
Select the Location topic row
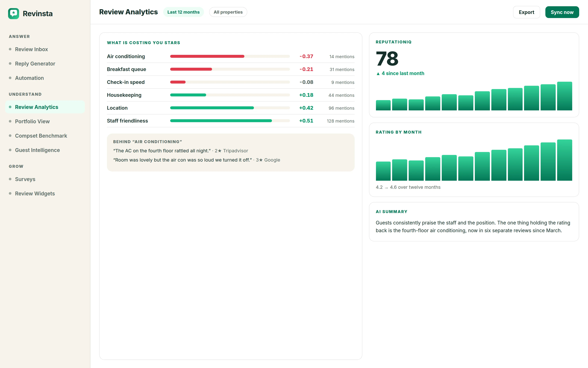point(231,108)
